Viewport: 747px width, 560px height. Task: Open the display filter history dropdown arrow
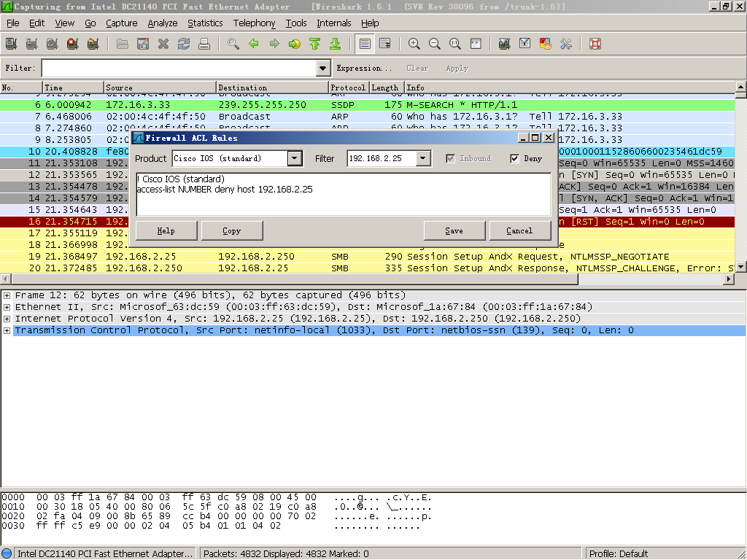pyautogui.click(x=323, y=68)
